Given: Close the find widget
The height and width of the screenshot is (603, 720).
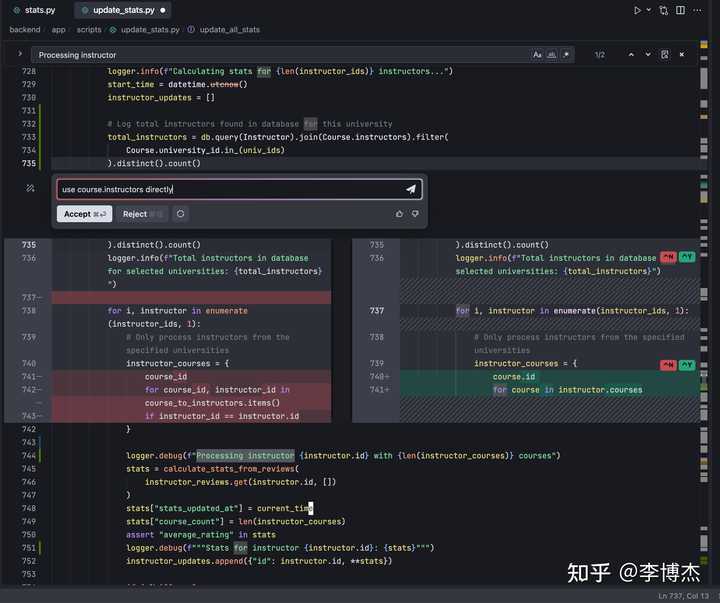Looking at the screenshot, I should [x=682, y=55].
